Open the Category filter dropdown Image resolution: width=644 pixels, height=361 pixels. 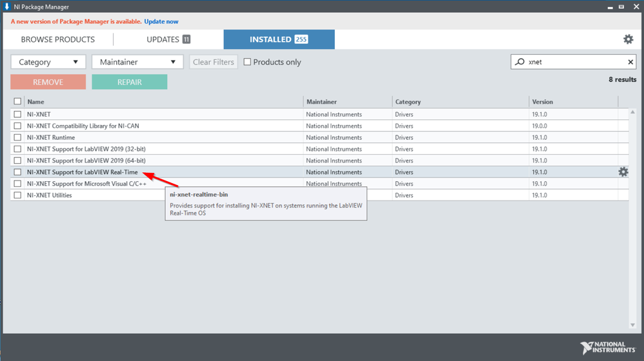[x=48, y=62]
